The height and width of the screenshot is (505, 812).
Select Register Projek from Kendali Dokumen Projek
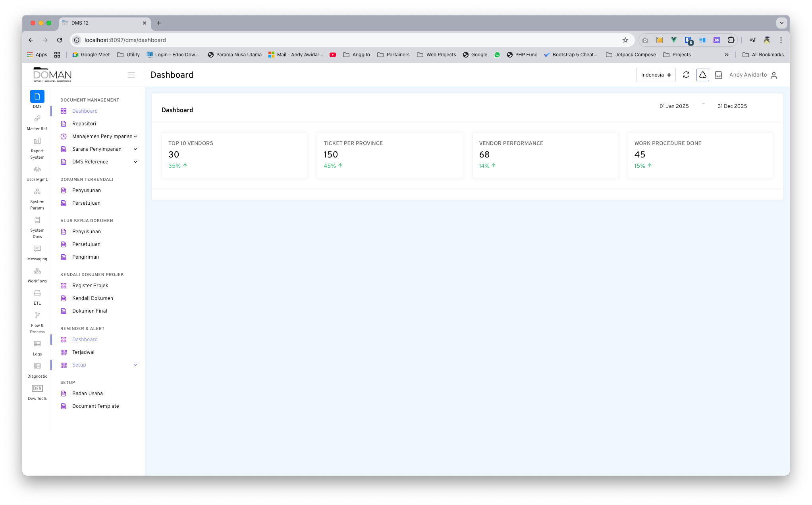click(x=90, y=285)
